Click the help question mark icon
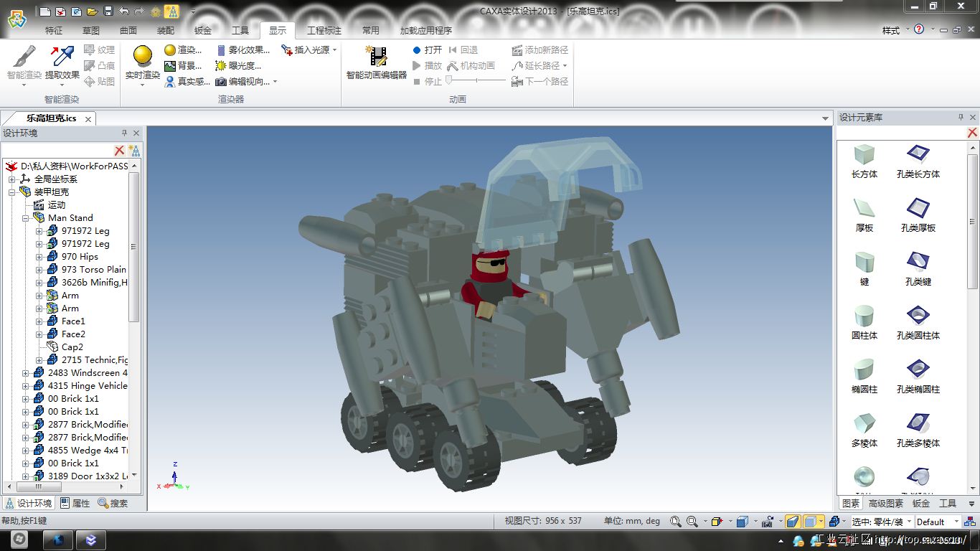Viewport: 980px width, 551px height. click(x=919, y=29)
